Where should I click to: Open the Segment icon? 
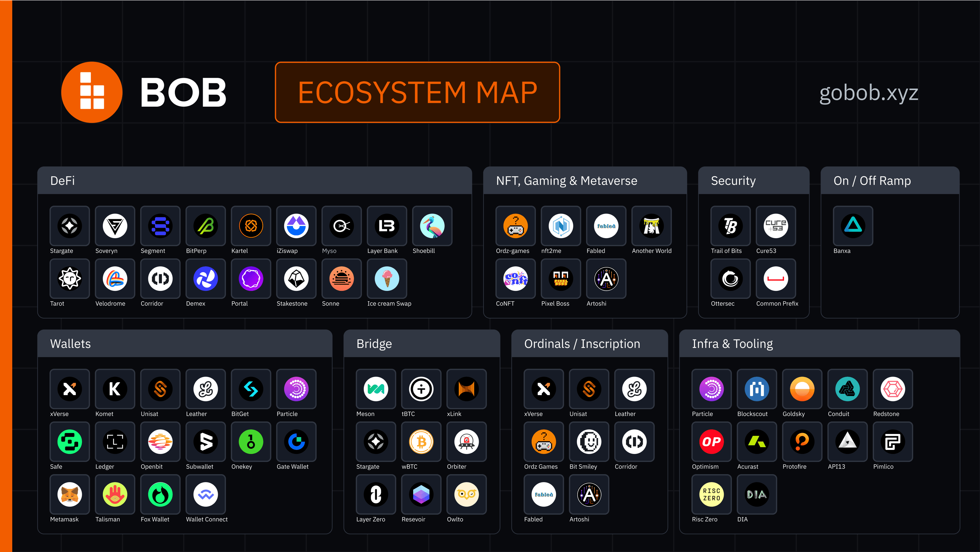point(160,226)
